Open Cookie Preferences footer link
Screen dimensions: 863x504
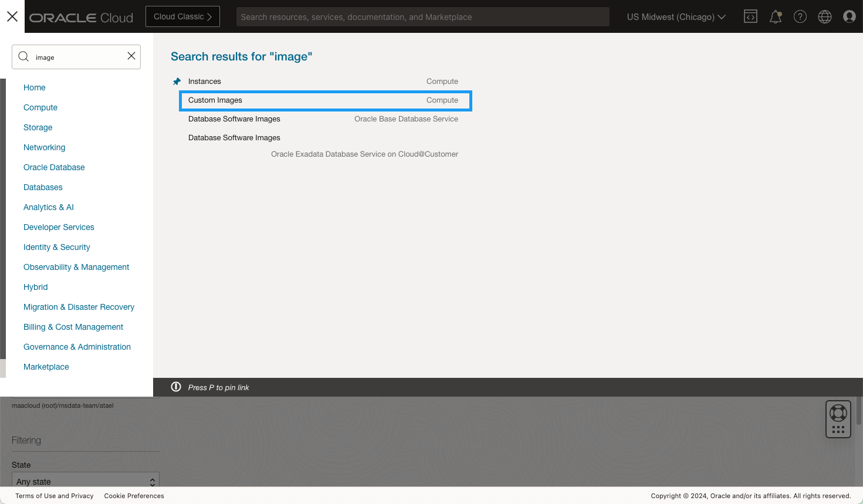pos(134,496)
